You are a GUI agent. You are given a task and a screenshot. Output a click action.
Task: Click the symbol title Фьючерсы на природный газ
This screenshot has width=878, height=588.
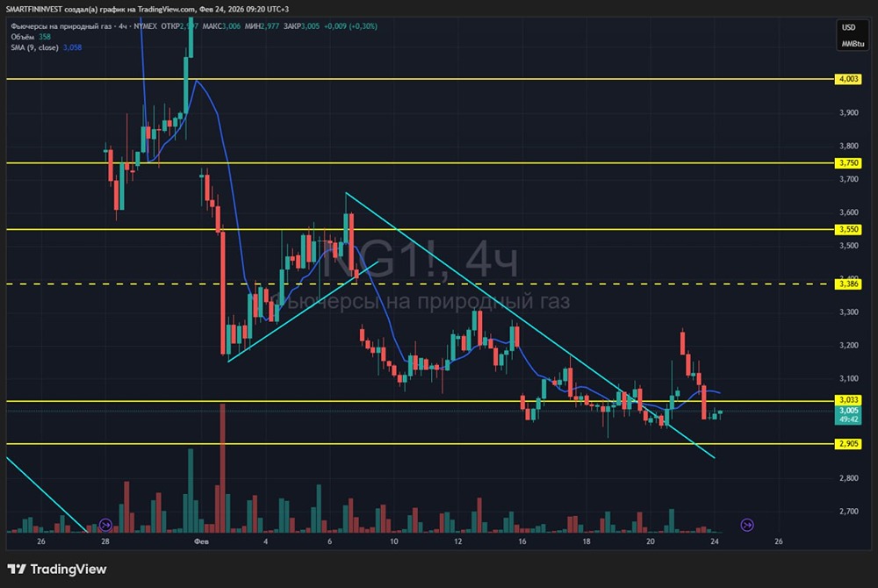[x=61, y=26]
